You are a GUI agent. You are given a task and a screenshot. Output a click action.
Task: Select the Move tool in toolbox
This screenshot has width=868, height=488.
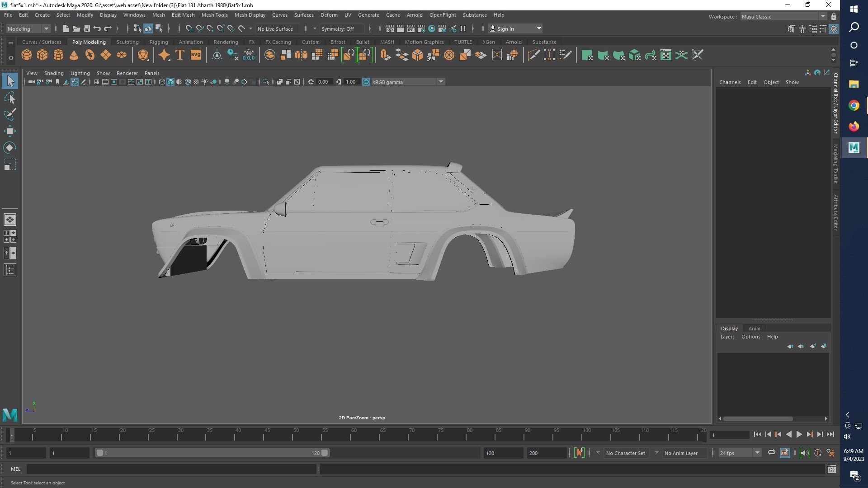pos(10,131)
